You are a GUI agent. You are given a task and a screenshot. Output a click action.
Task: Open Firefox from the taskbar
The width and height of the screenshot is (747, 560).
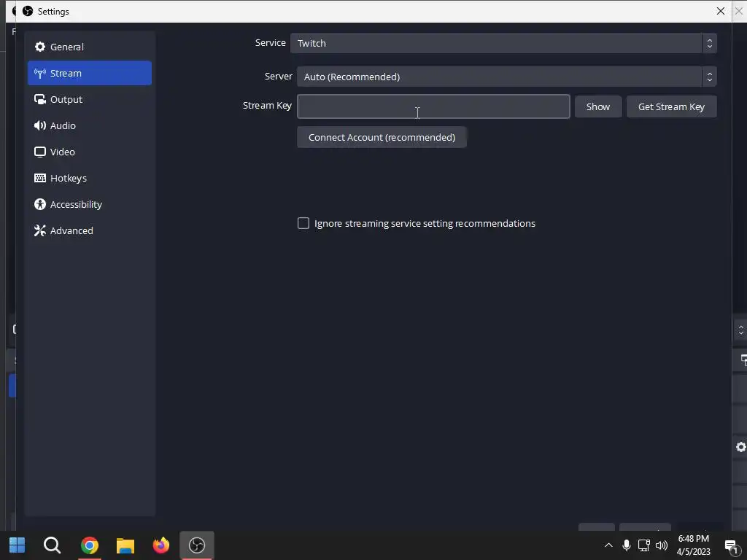pyautogui.click(x=161, y=545)
